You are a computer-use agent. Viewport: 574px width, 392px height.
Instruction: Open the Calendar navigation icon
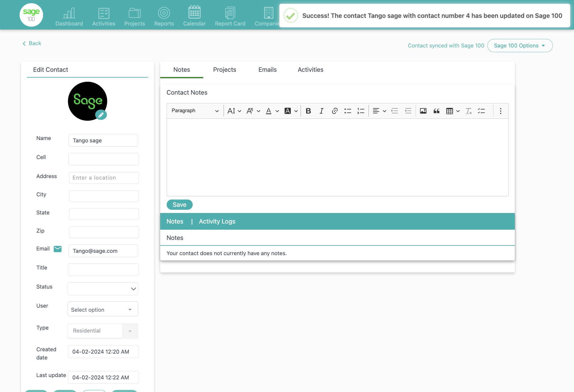click(x=194, y=16)
